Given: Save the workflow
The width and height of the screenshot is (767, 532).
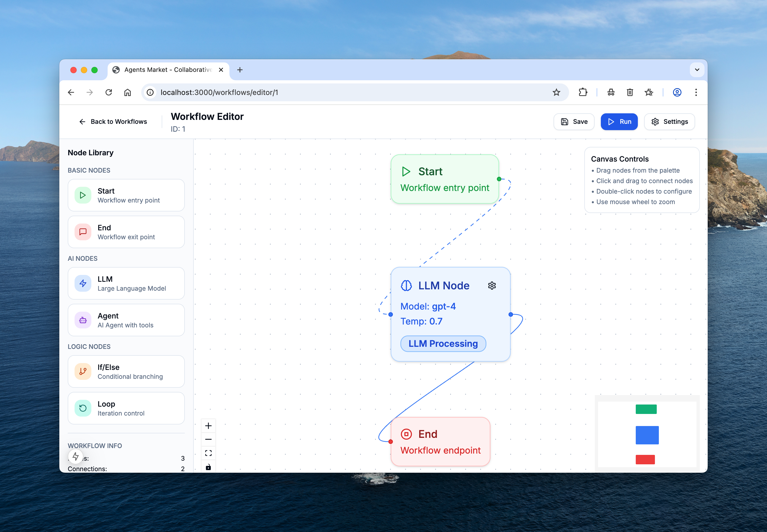Looking at the screenshot, I should 574,121.
